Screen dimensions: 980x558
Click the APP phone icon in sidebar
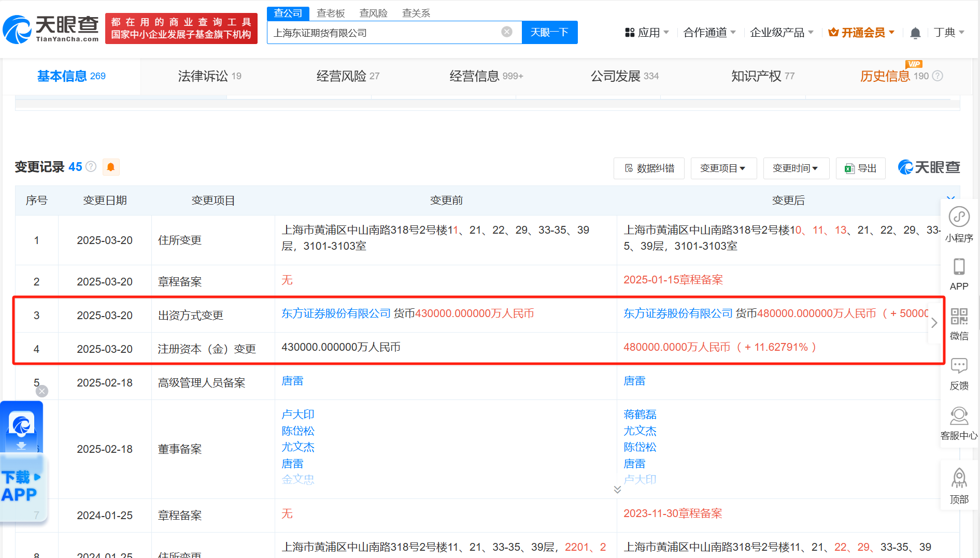coord(959,267)
